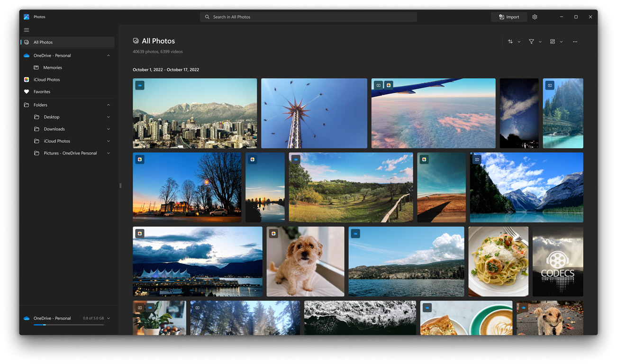Expand OneDrive storage details chevron at bottom
Image resolution: width=617 pixels, height=364 pixels.
[x=108, y=318]
